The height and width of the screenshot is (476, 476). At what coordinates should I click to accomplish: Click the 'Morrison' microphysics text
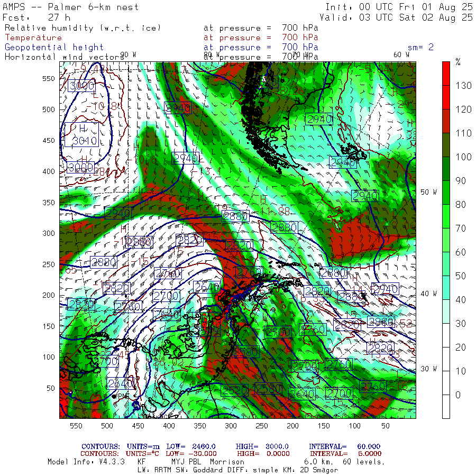pyautogui.click(x=227, y=462)
